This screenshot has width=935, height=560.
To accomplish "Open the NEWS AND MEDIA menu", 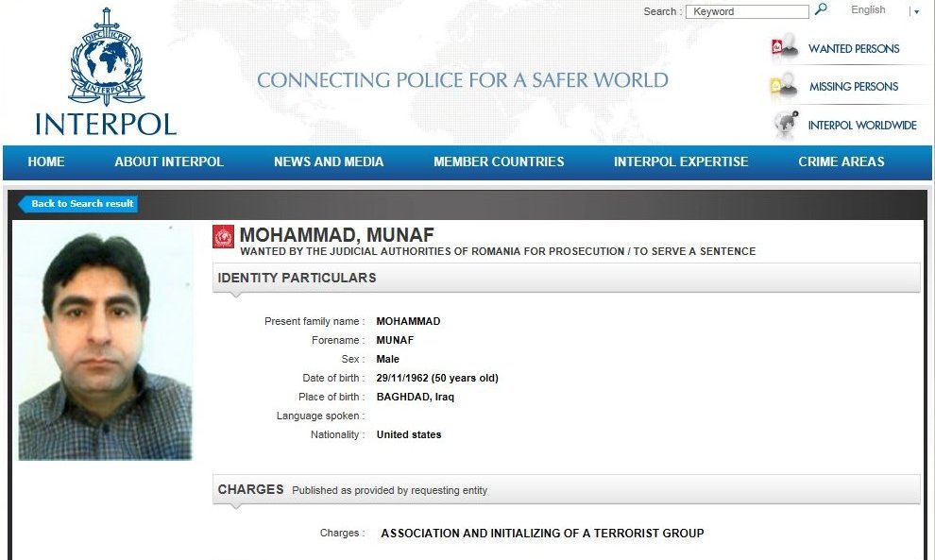I will click(x=329, y=161).
